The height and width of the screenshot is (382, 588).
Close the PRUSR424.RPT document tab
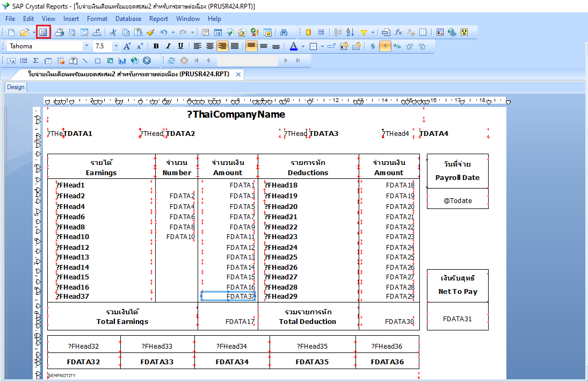[x=238, y=74]
